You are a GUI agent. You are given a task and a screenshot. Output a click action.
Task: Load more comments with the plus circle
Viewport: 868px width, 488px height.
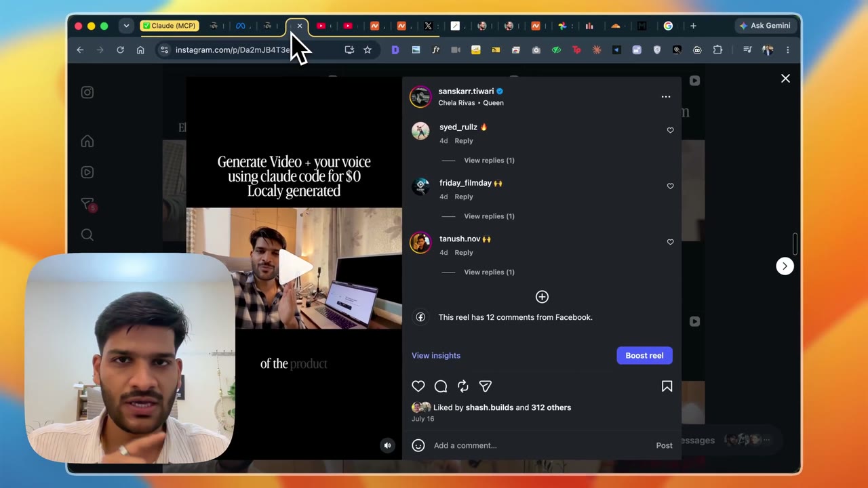tap(542, 297)
